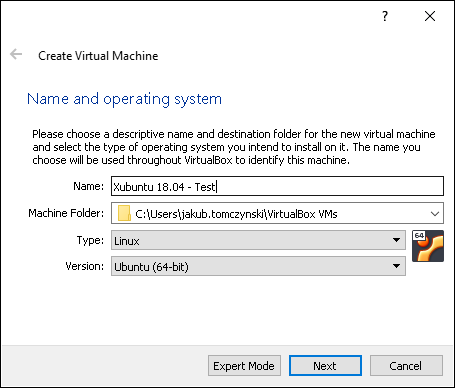
Task: Click the 'Type:' label
Action: point(90,240)
